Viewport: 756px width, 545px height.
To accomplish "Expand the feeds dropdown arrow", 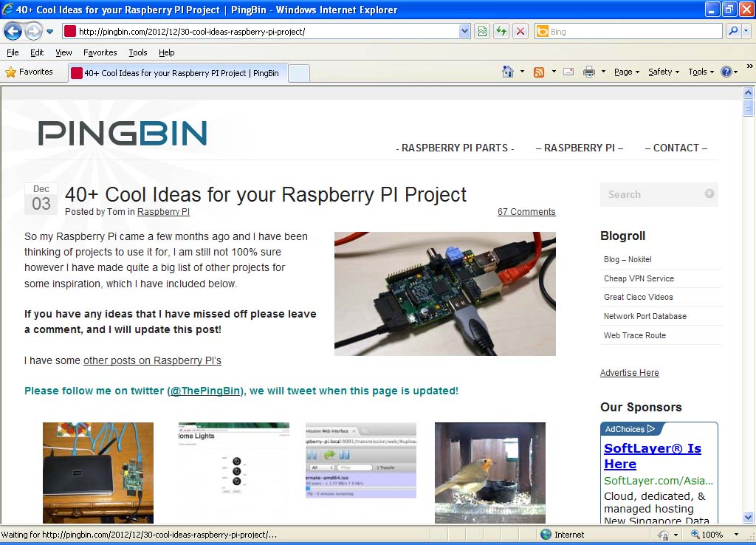I will (554, 72).
